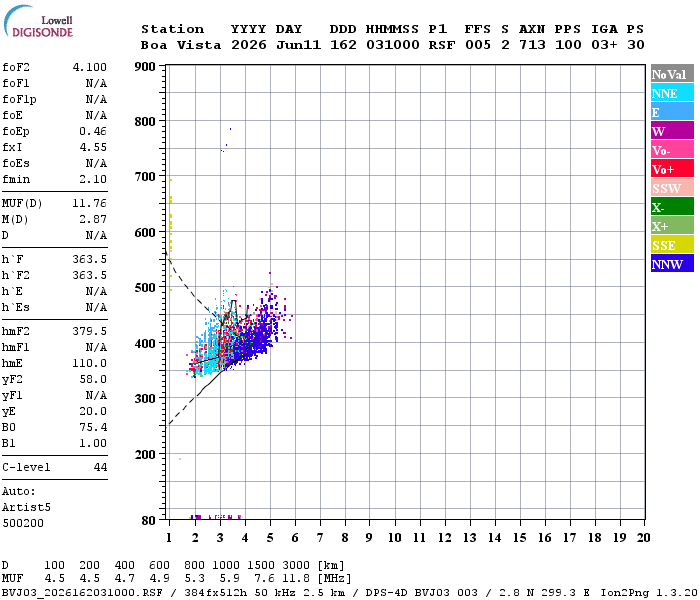
Task: Click the NNW dark blue legend swatch
Action: (x=672, y=263)
